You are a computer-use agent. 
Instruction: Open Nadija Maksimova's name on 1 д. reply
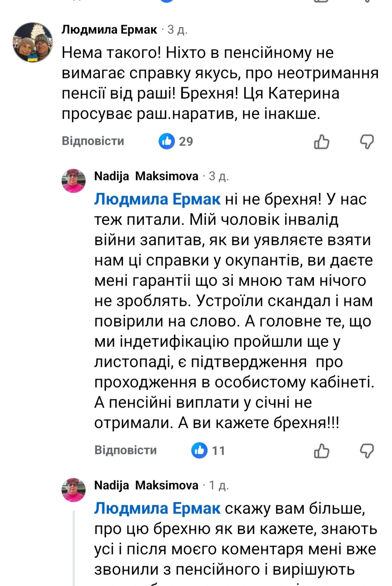pos(146,485)
